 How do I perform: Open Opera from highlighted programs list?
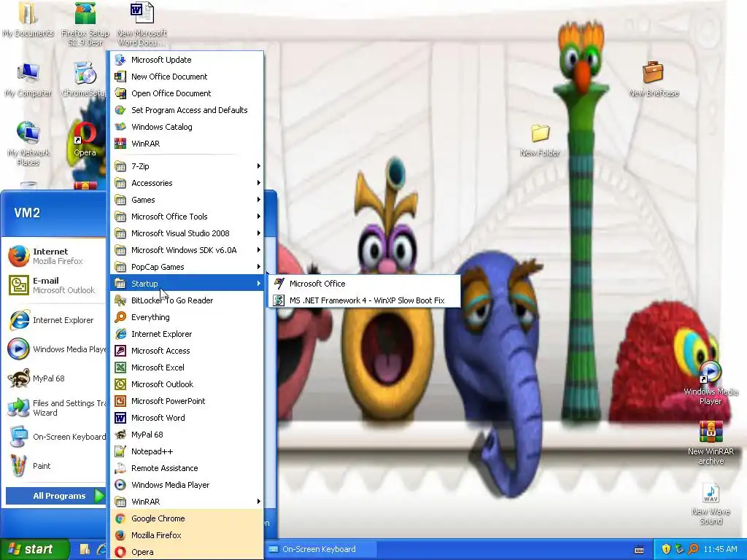pyautogui.click(x=187, y=552)
